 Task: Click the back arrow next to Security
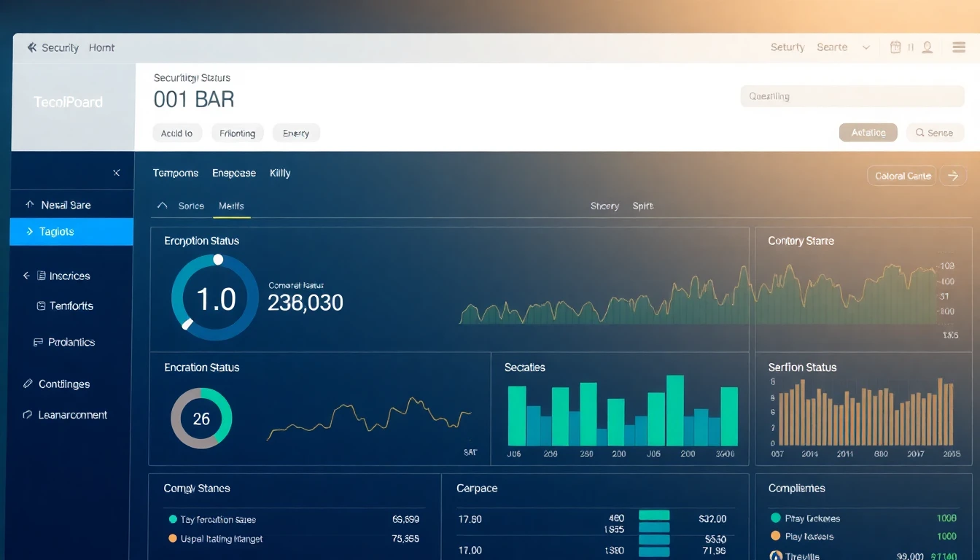click(x=30, y=47)
